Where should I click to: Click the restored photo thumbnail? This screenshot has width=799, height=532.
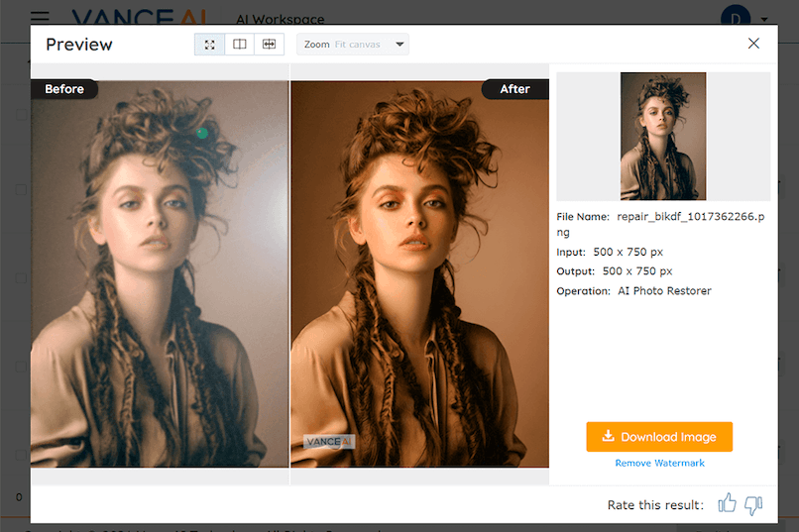tap(663, 137)
